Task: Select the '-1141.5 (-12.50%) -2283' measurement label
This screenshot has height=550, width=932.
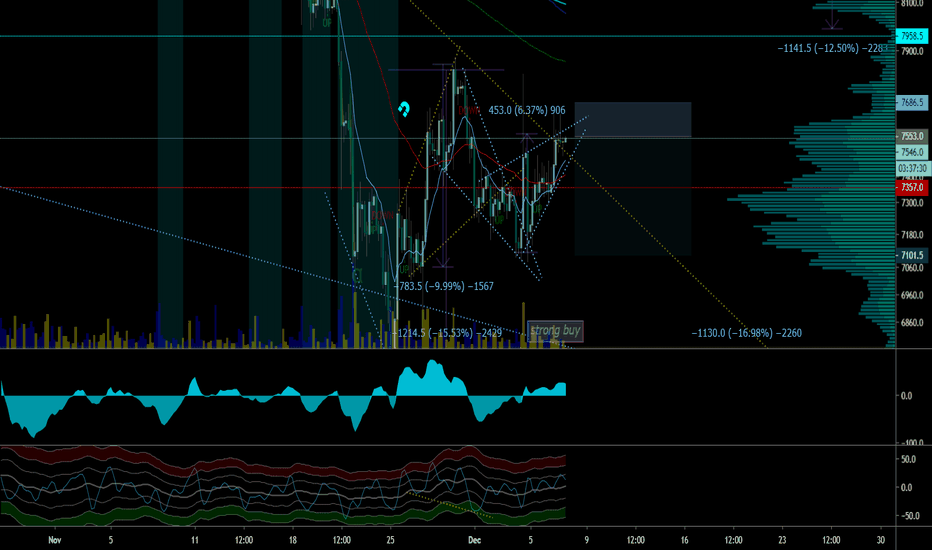Action: (832, 48)
